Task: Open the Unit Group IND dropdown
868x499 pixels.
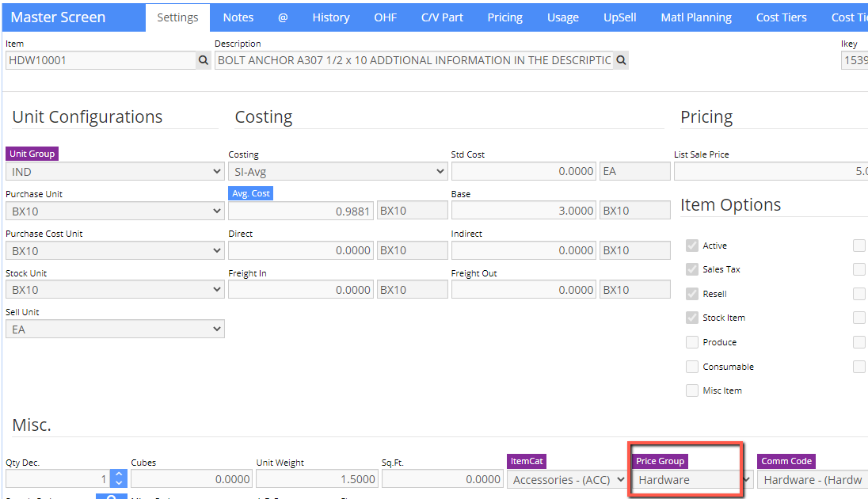Action: 115,172
